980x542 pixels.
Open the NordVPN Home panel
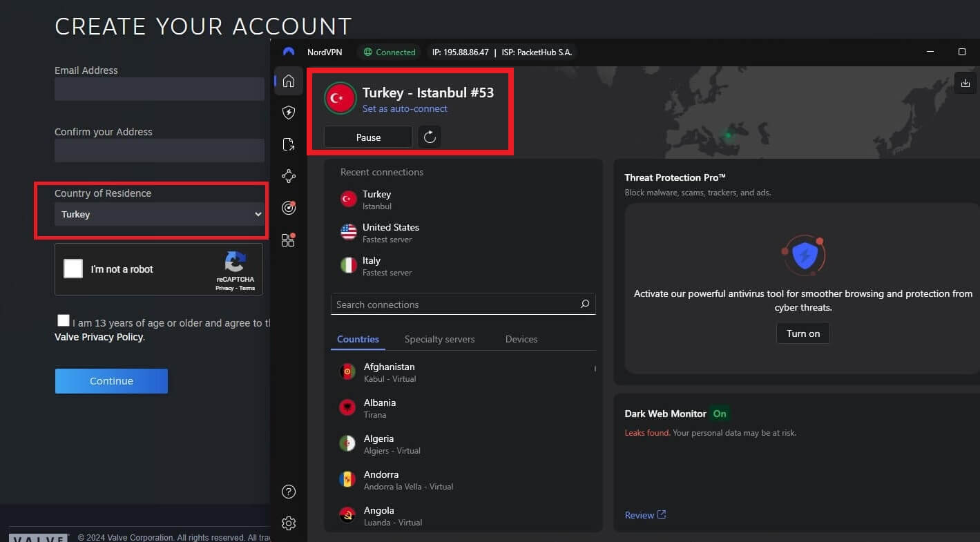tap(288, 81)
